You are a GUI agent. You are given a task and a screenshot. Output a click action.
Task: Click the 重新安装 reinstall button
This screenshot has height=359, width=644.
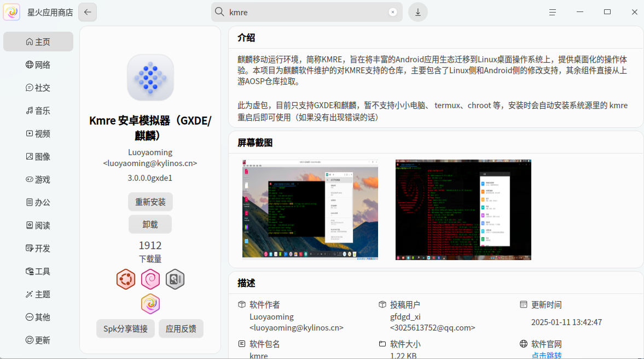coord(150,202)
